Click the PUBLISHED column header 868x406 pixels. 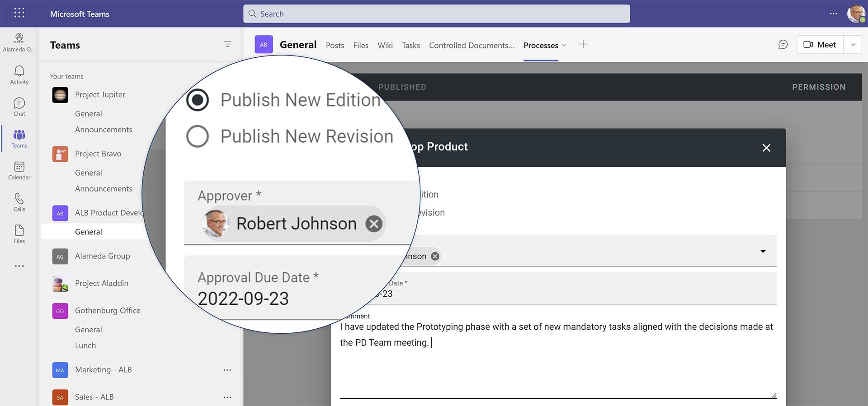pyautogui.click(x=402, y=87)
